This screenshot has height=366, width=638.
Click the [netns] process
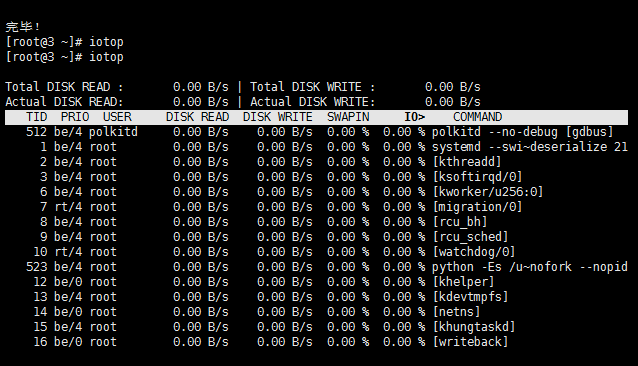[456, 312]
